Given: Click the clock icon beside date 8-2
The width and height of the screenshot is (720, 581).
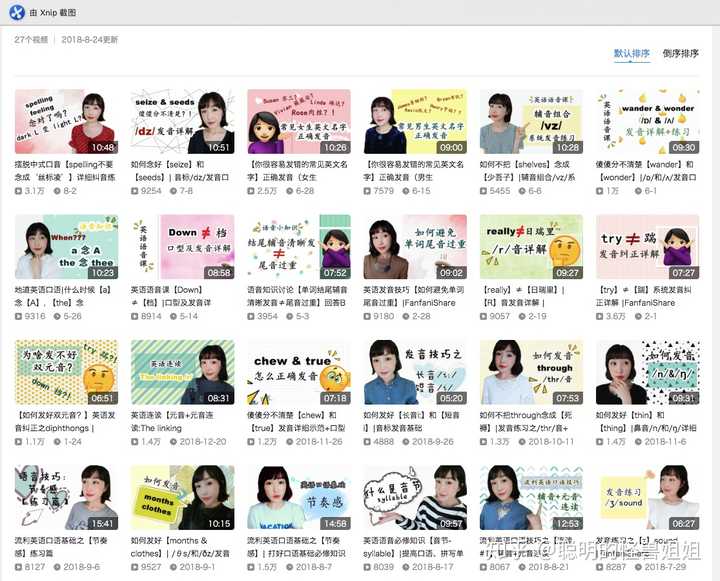Looking at the screenshot, I should click(57, 191).
